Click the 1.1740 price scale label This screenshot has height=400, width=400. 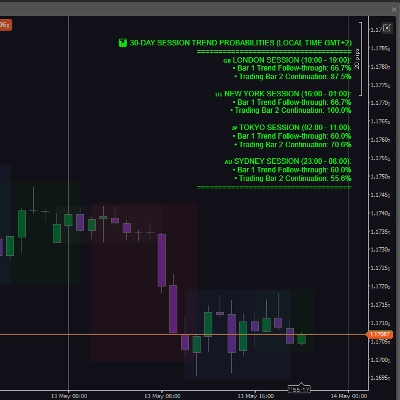[x=380, y=213]
